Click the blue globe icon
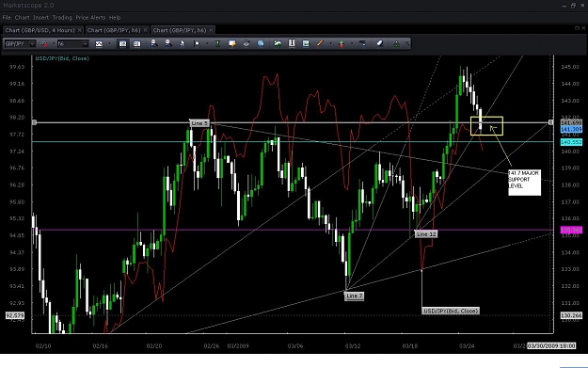The height and width of the screenshot is (368, 588). point(261,43)
